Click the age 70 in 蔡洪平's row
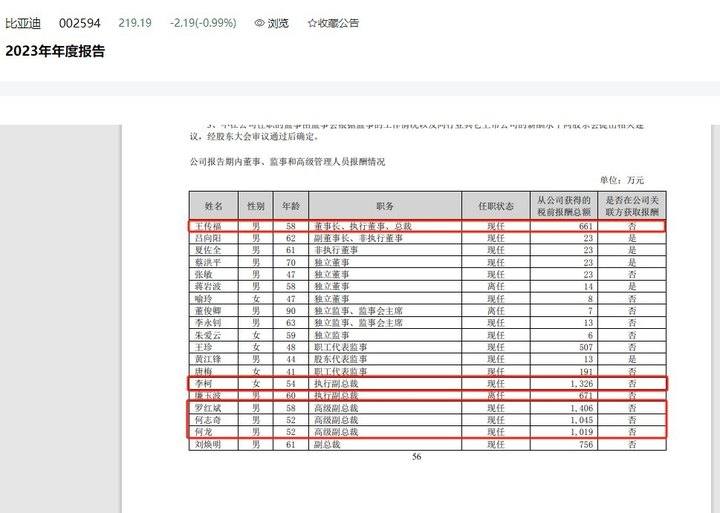The image size is (720, 513). (290, 262)
